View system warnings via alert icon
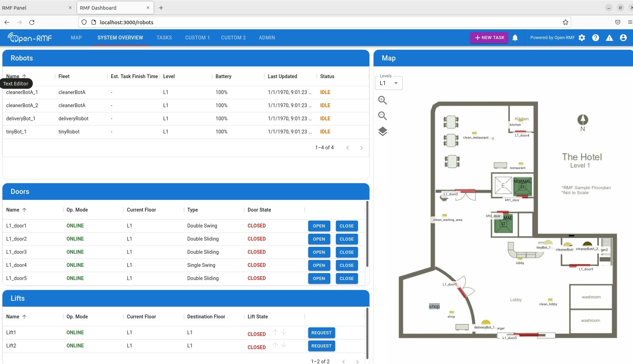 609,38
